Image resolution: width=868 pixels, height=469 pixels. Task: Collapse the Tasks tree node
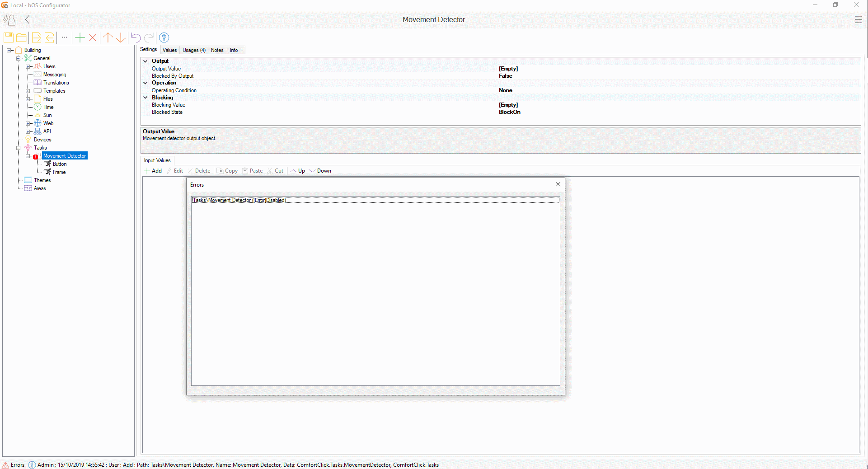(x=19, y=148)
